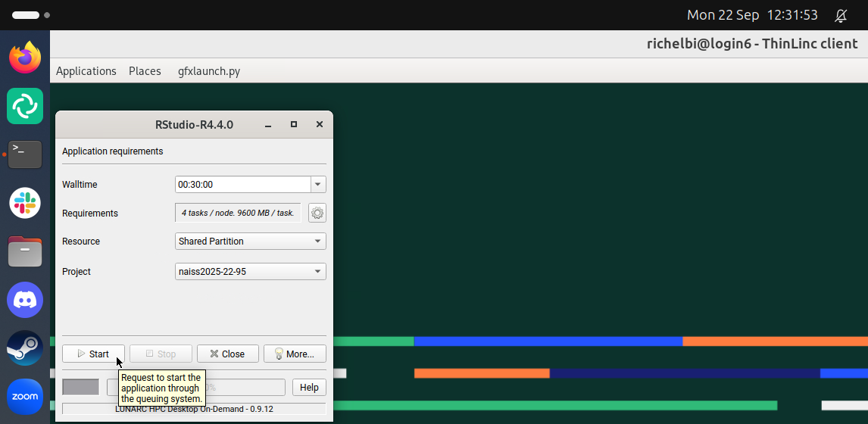Click the More... button
The image size is (868, 424).
[295, 354]
